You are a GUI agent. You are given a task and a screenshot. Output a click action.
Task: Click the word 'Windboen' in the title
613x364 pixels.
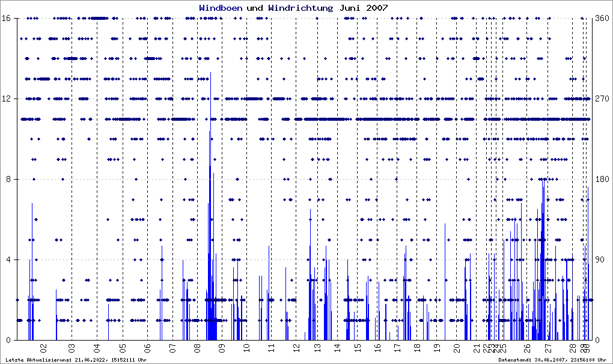(x=221, y=8)
